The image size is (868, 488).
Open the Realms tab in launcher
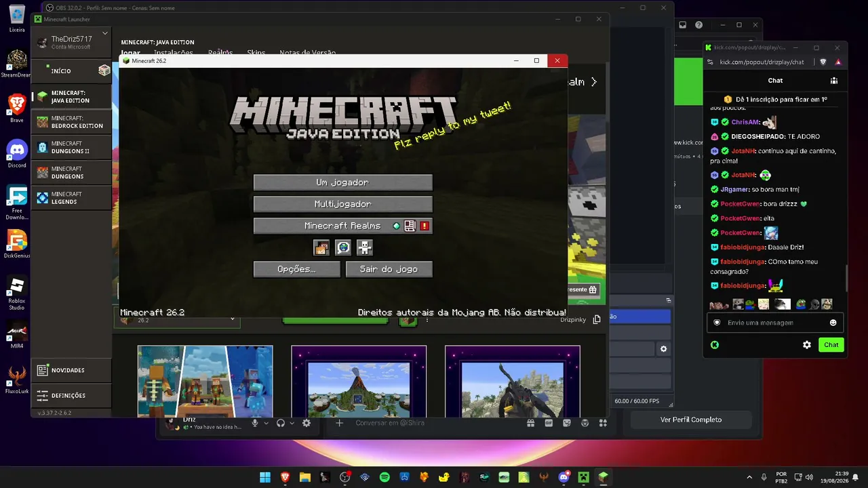pos(220,53)
